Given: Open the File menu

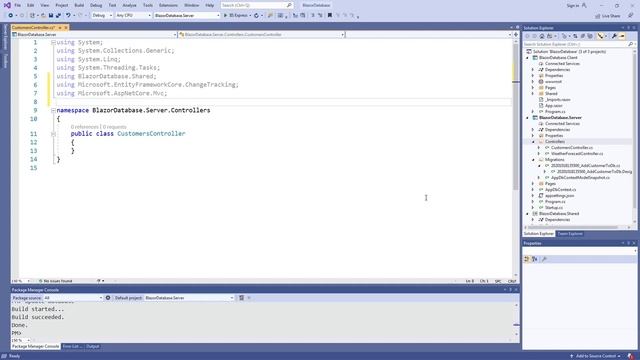Looking at the screenshot, I should [x=18, y=5].
